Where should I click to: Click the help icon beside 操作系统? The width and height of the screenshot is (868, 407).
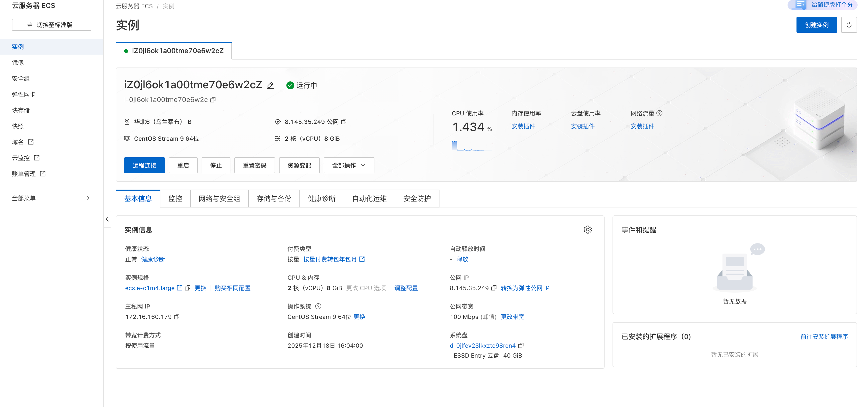pyautogui.click(x=318, y=306)
